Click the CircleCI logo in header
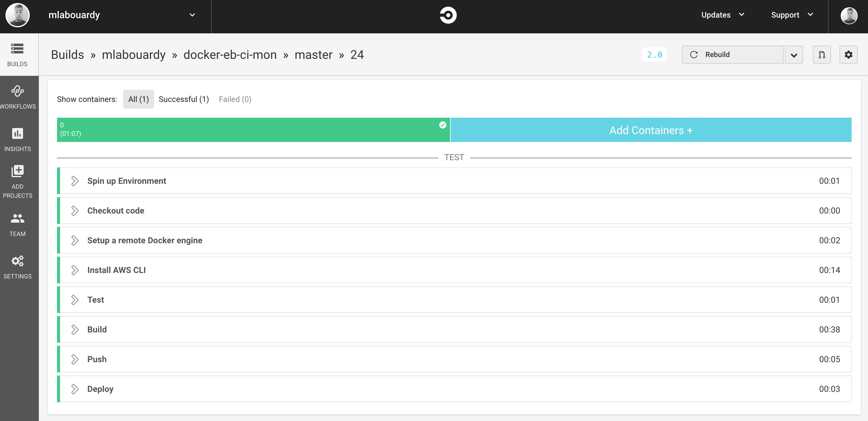 (448, 15)
